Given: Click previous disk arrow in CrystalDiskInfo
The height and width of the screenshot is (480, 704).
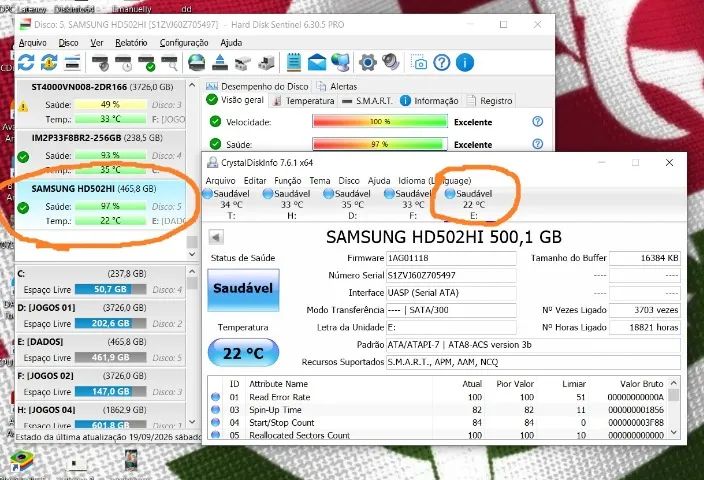Looking at the screenshot, I should click(216, 237).
